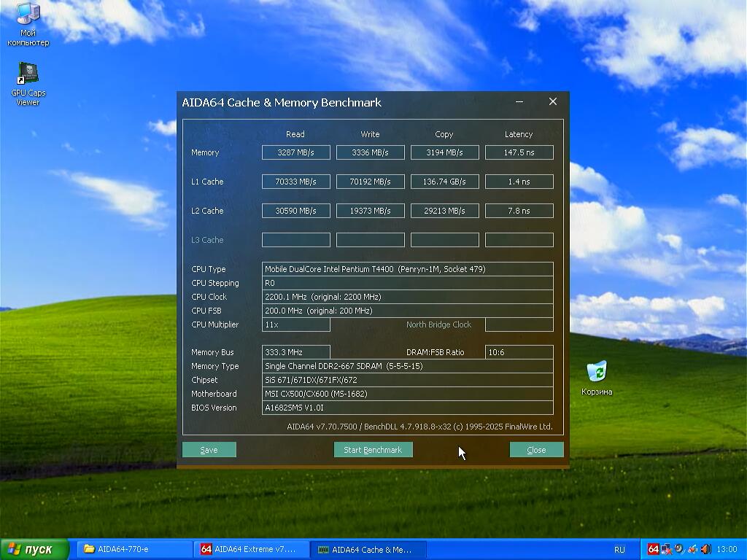Click the Close button in the dialog
747x560 pixels.
tap(536, 450)
